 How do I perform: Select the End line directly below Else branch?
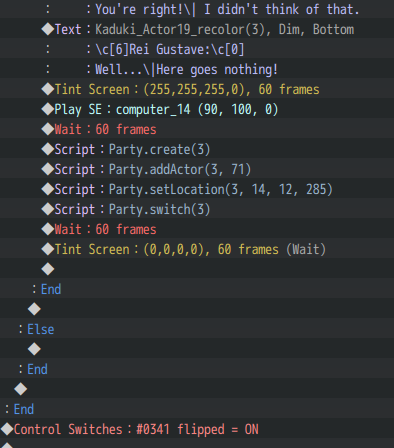197,369
